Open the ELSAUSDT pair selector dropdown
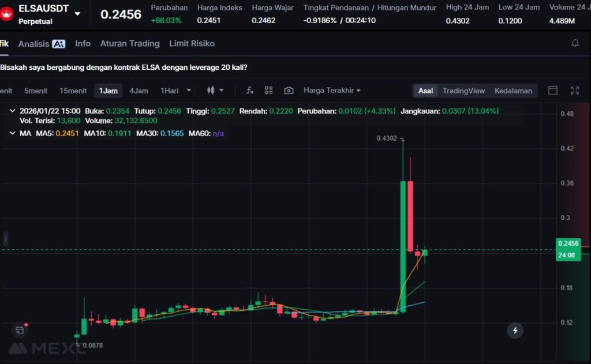 click(77, 14)
